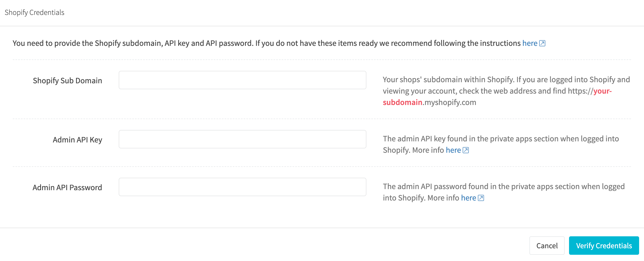The height and width of the screenshot is (261, 644).
Task: Click the "Shopify Credentials" dialog title
Action: [x=34, y=12]
